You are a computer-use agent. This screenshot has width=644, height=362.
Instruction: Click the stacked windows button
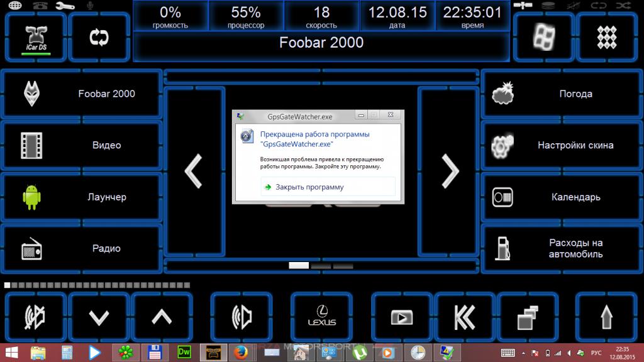pos(528,317)
